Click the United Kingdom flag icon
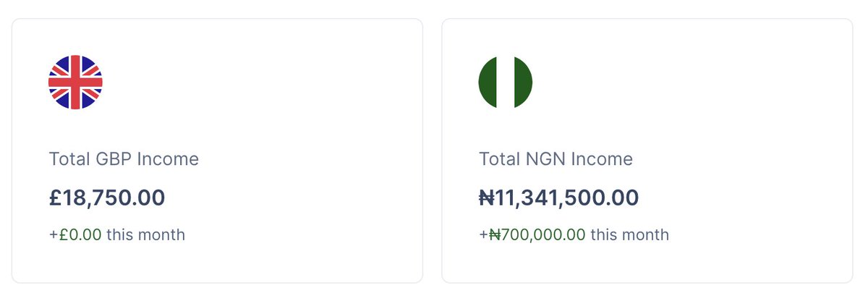868x301 pixels. point(75,82)
